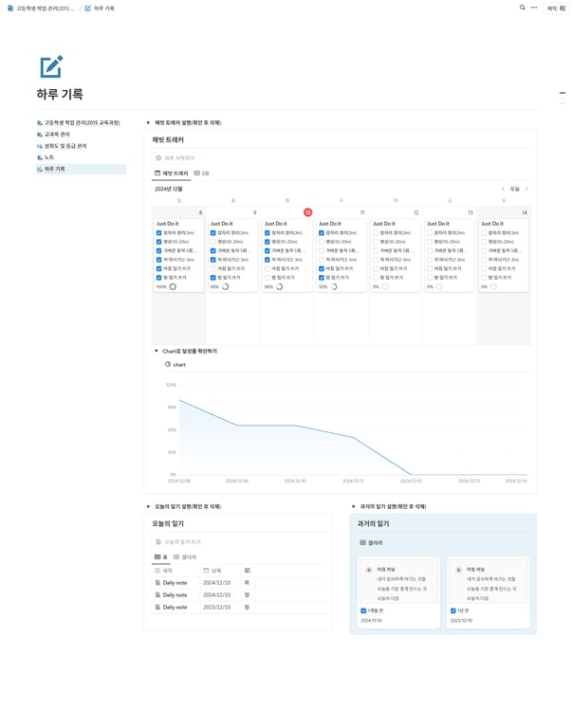Click the page icon of Daily note 2024/12/10
573x728 pixels.
[x=157, y=583]
